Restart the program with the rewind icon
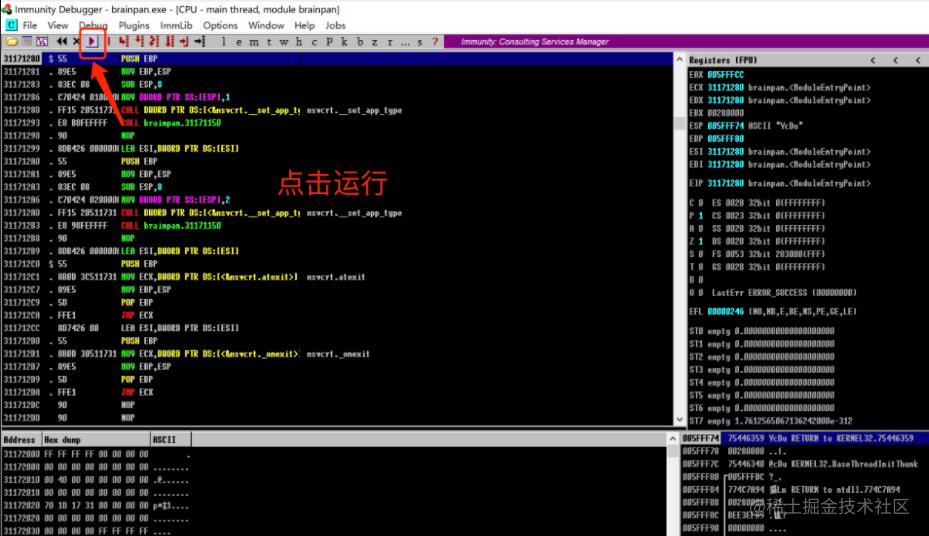This screenshot has width=929, height=536. tap(62, 41)
